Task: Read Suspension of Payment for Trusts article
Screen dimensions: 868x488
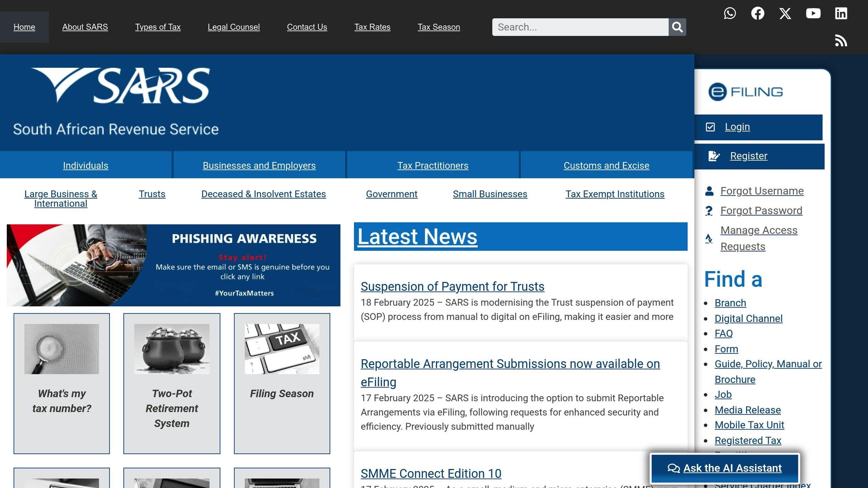Action: (453, 286)
